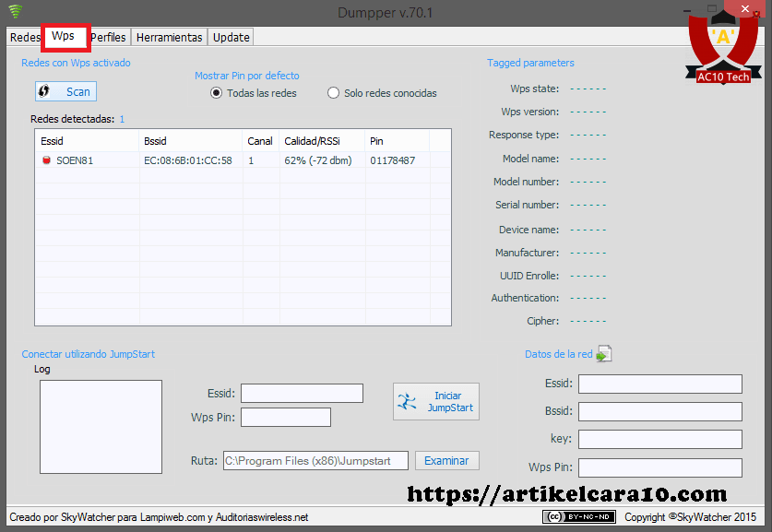This screenshot has height=532, width=772.
Task: Sort the list by Essid column header
Action: coord(52,141)
